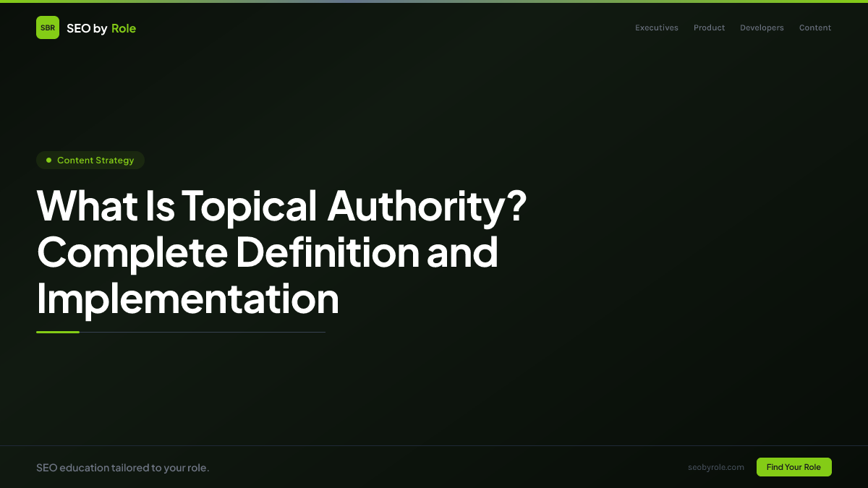Click the Content Strategy category badge
868x488 pixels.
[90, 160]
